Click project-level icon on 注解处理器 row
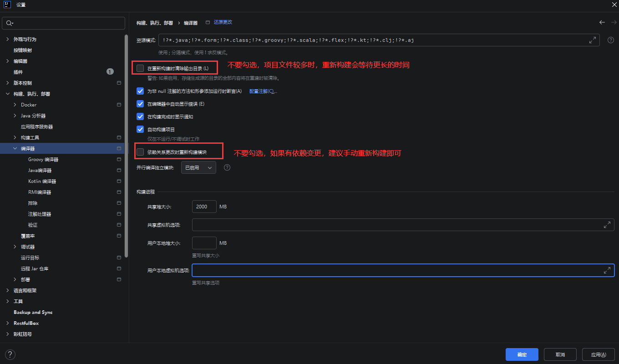The image size is (619, 364). [x=119, y=214]
